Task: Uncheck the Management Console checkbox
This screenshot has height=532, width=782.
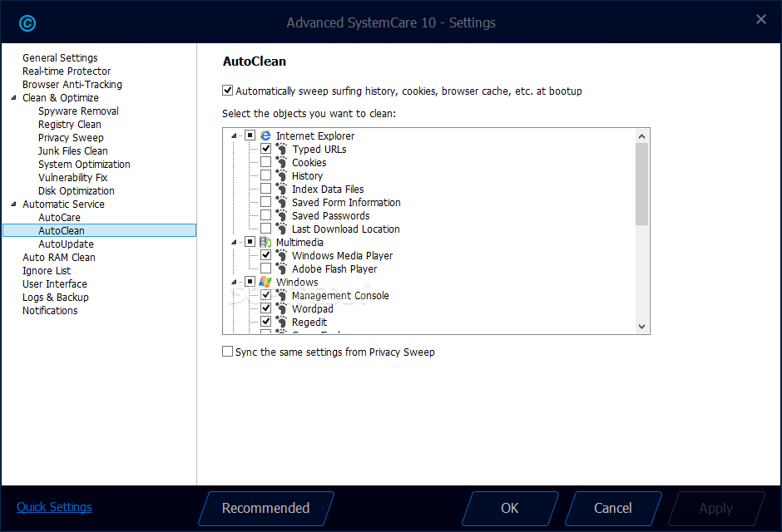Action: [266, 295]
